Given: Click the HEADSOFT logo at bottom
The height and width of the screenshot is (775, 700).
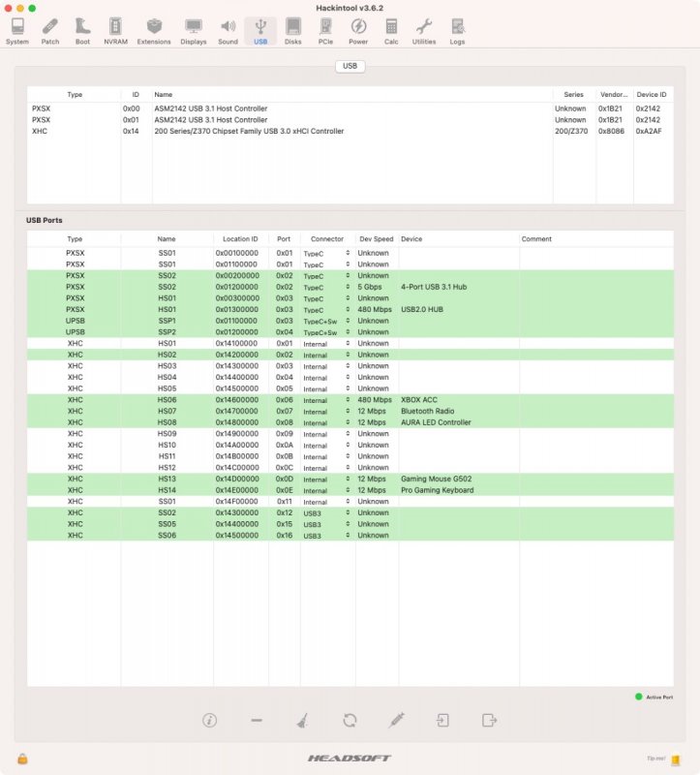Looking at the screenshot, I should click(350, 759).
